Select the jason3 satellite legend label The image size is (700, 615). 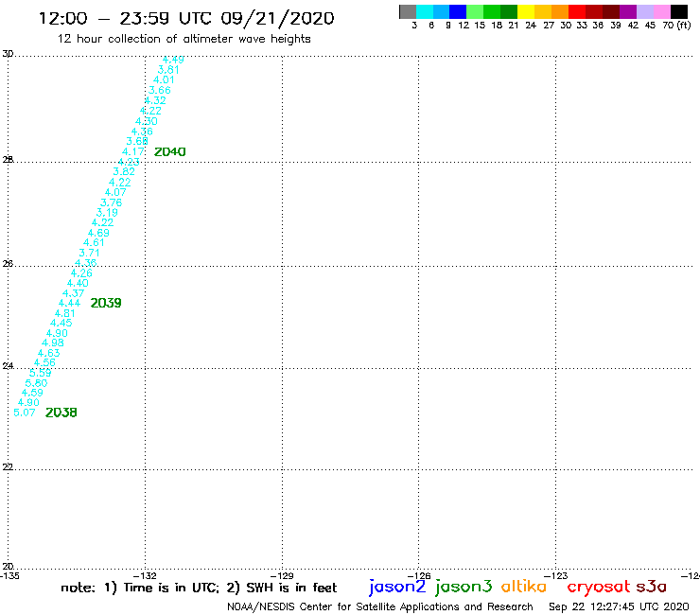tap(464, 587)
